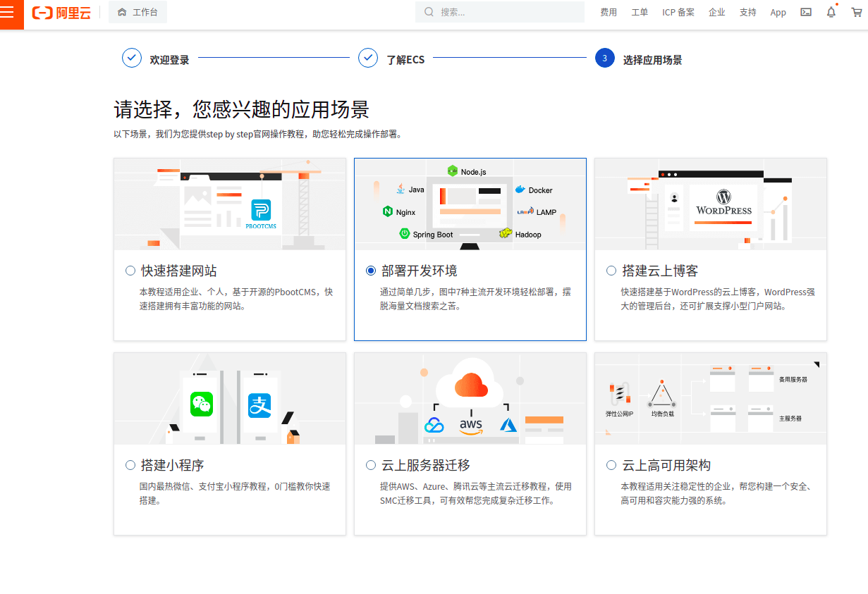This screenshot has height=594, width=868.
Task: Select the 快速搭建网站 radio button
Action: [130, 271]
